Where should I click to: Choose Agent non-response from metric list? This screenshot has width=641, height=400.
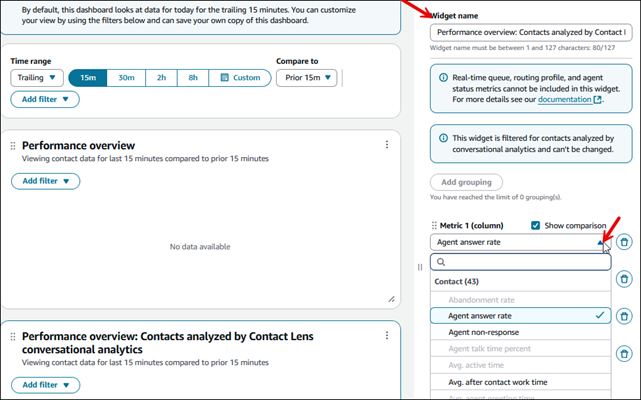485,332
